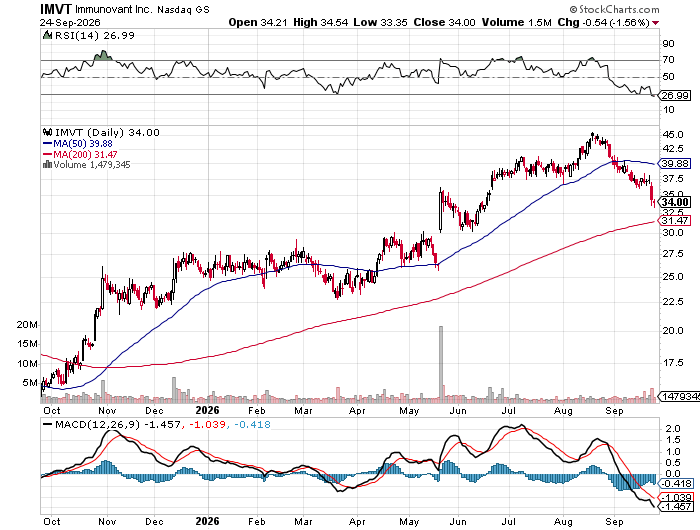Click the IMVT (Daily) 34.00 legend label

pyautogui.click(x=107, y=132)
